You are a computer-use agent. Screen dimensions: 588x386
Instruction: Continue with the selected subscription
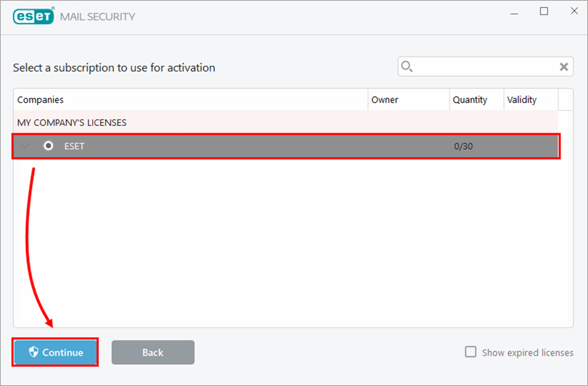[x=55, y=352]
